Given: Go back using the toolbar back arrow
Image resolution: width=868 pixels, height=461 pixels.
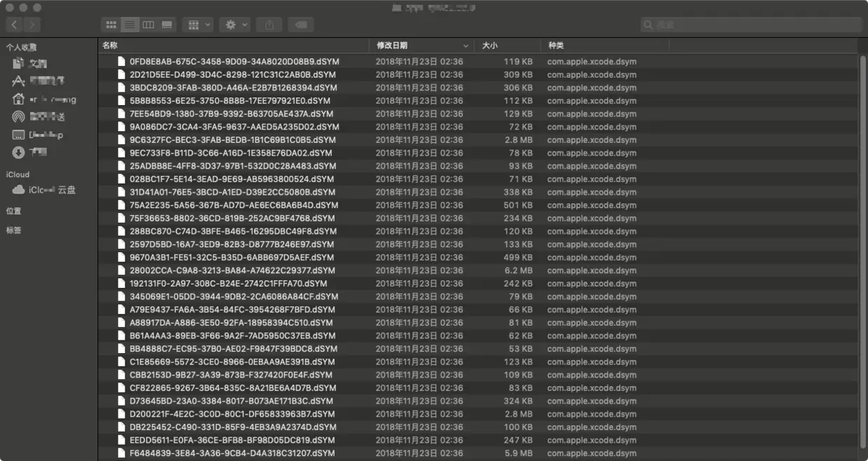Looking at the screenshot, I should [15, 25].
